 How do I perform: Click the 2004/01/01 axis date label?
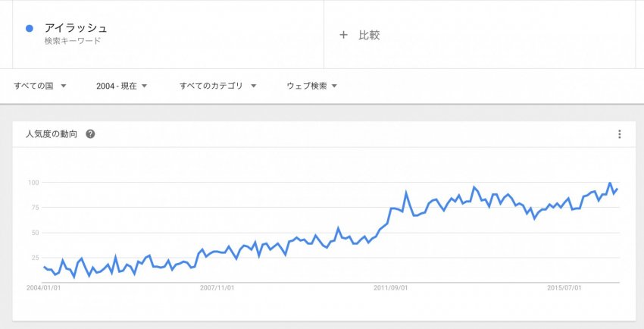click(43, 288)
